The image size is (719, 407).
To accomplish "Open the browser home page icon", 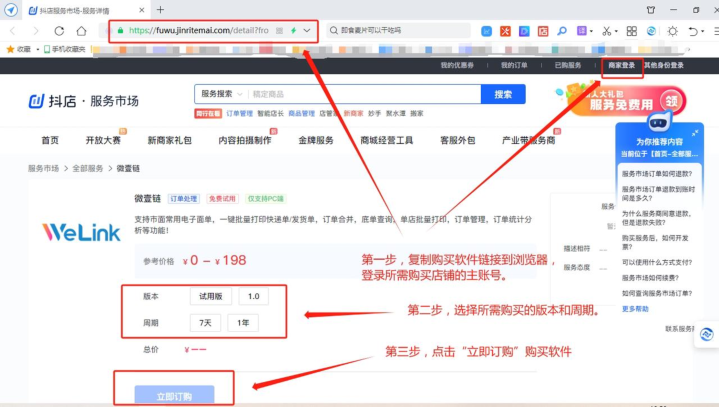I will (81, 31).
